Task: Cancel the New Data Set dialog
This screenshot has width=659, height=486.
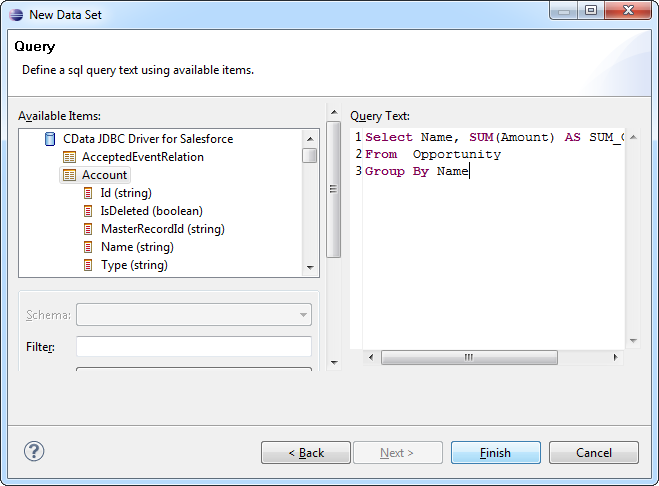Action: [592, 453]
